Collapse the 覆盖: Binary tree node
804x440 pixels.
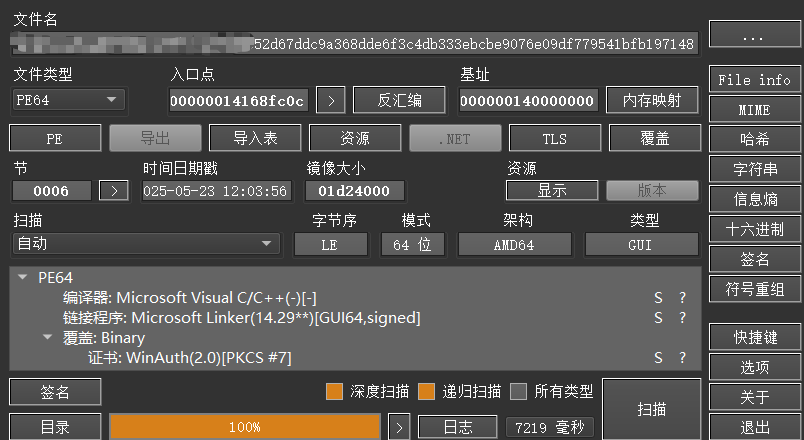pos(48,337)
